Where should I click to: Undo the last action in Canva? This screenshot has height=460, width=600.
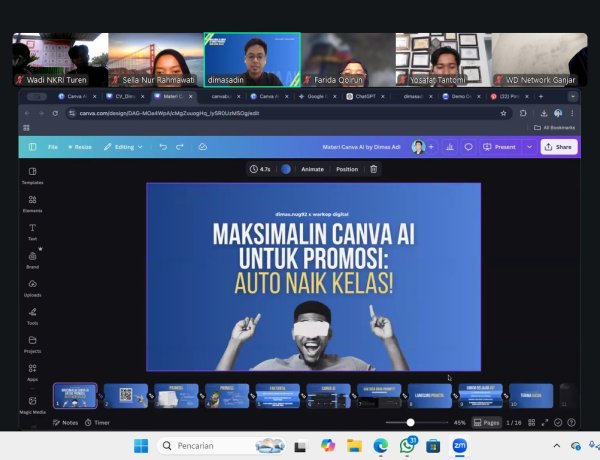pyautogui.click(x=163, y=147)
